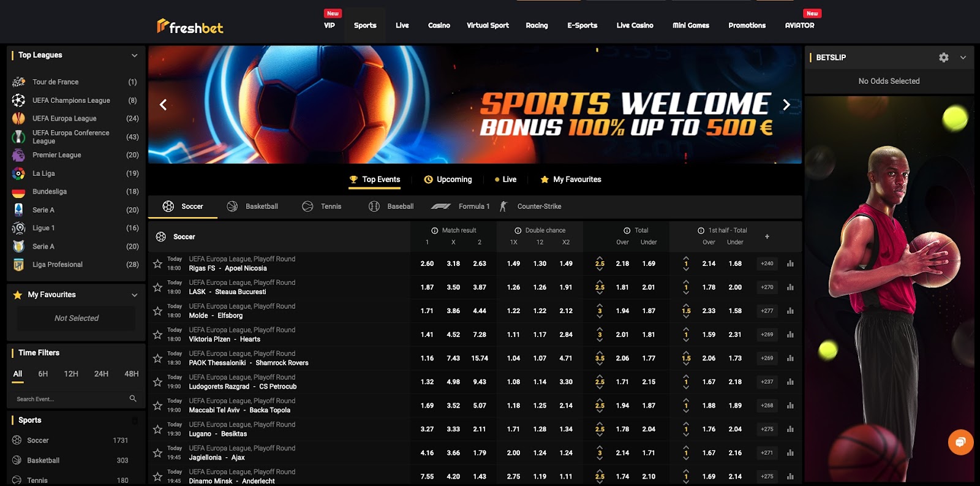The width and height of the screenshot is (980, 486).
Task: Select Counter-Strike sport tab
Action: [530, 207]
